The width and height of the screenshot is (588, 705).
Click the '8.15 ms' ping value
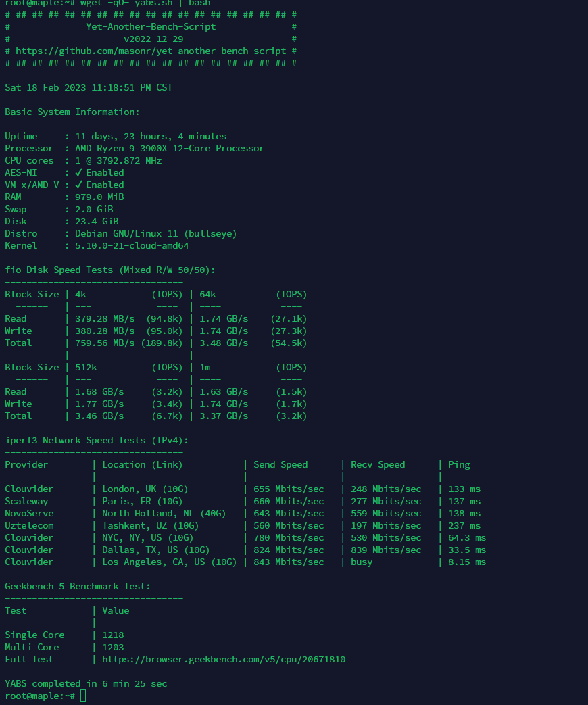467,562
